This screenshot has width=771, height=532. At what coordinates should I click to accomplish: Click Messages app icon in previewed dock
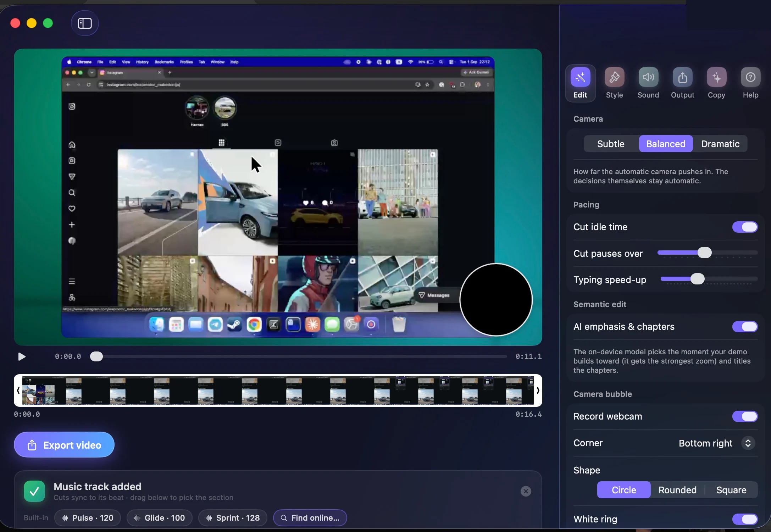332,324
